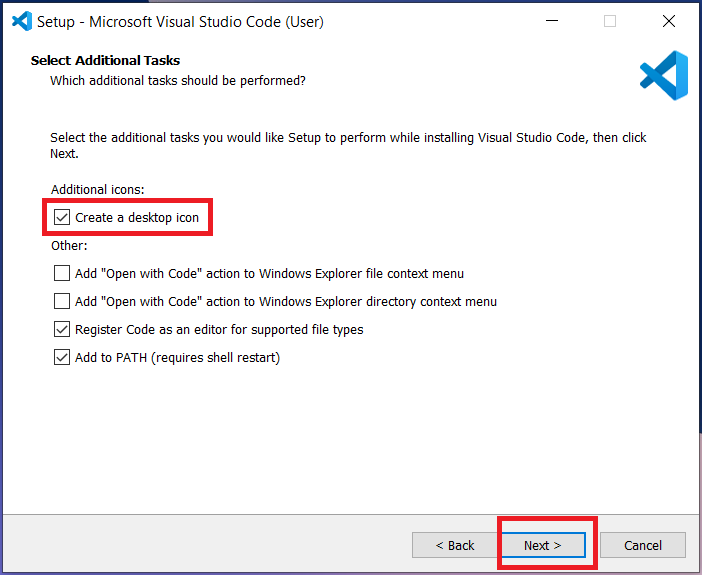Click the VS Code icon in title bar
The width and height of the screenshot is (702, 575).
(22, 21)
